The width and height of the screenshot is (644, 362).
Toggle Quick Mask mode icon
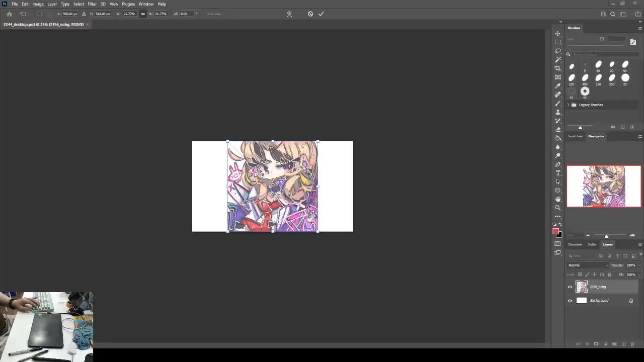click(x=557, y=244)
